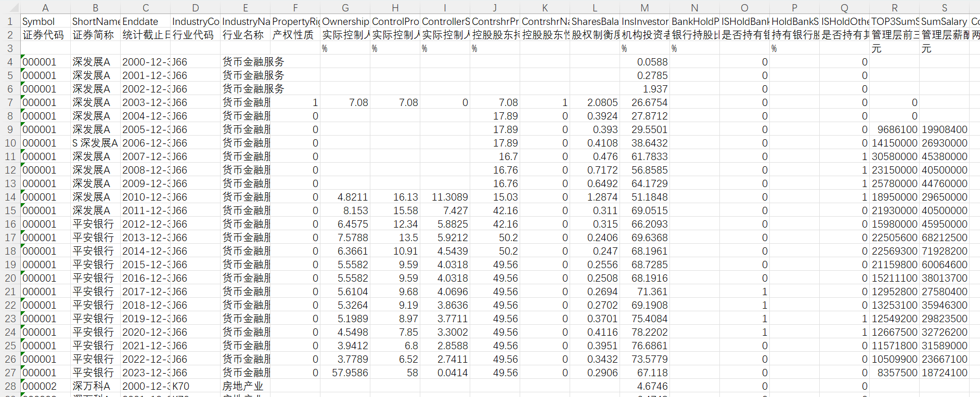Click the ControlPro header cell

pyautogui.click(x=395, y=21)
